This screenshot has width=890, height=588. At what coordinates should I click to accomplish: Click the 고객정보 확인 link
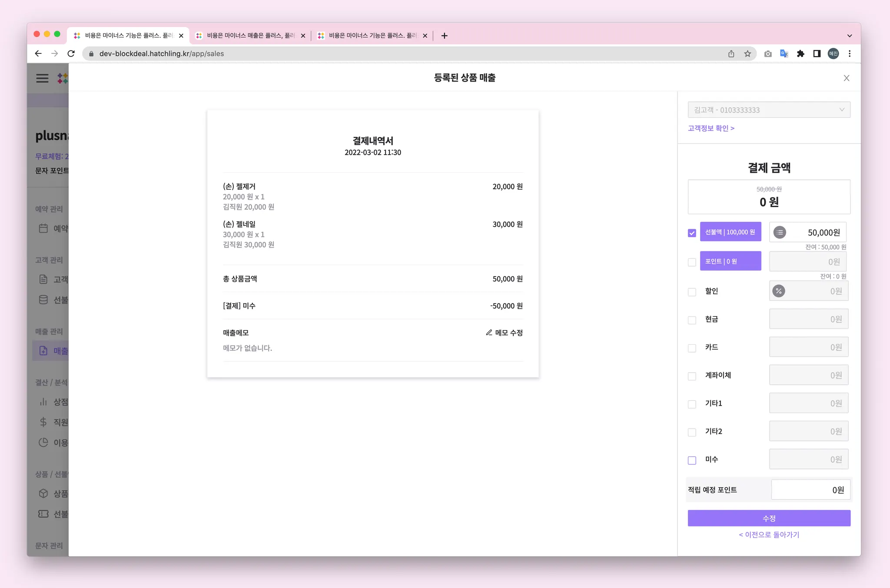(711, 128)
